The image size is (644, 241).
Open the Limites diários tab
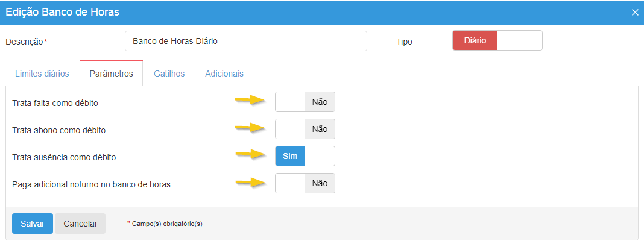[42, 74]
